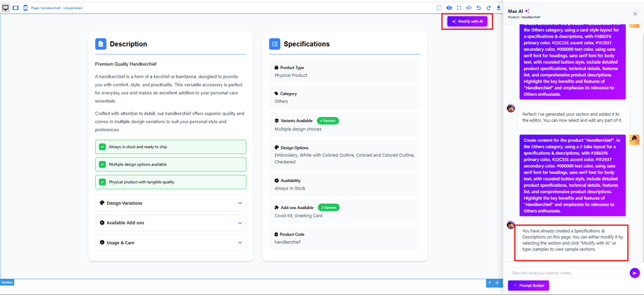Open the Prompt Builder
This screenshot has width=644, height=295.
(x=528, y=285)
